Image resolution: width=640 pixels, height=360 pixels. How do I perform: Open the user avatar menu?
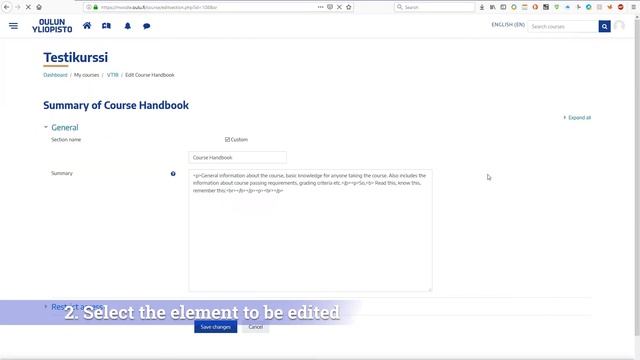(619, 26)
